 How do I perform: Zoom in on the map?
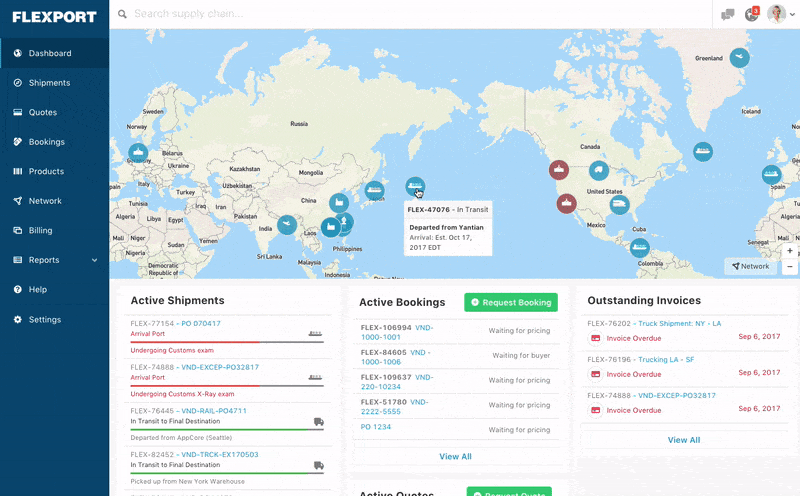pyautogui.click(x=790, y=251)
